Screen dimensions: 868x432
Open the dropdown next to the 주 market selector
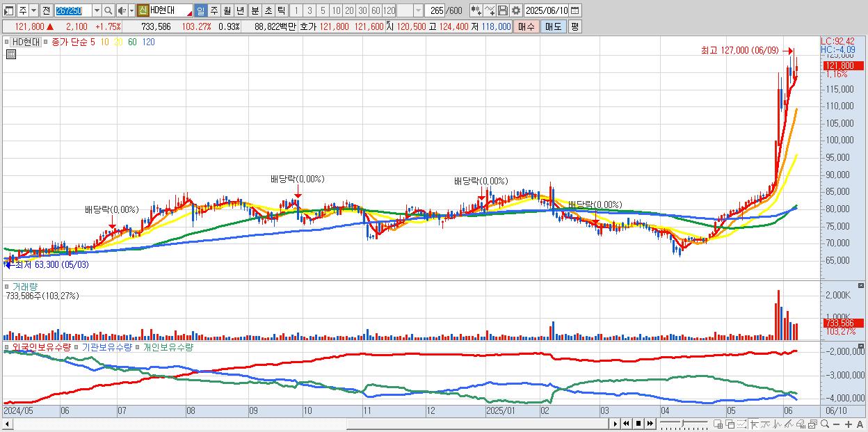click(33, 10)
